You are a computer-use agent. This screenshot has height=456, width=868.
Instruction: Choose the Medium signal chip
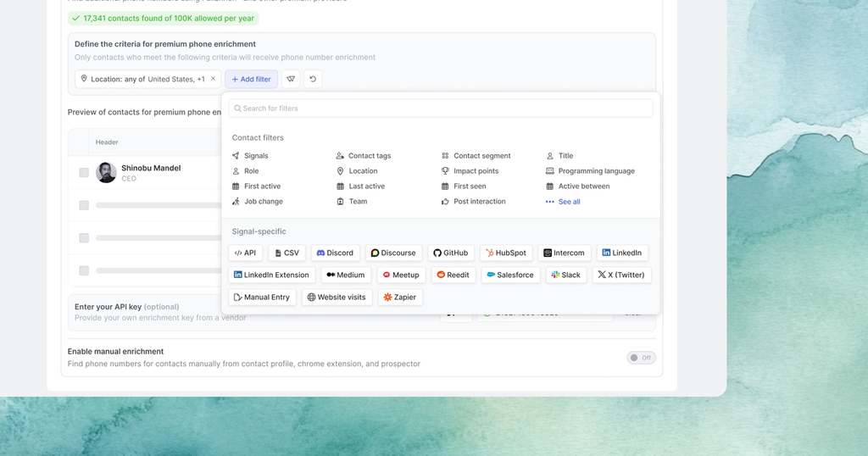pos(346,275)
